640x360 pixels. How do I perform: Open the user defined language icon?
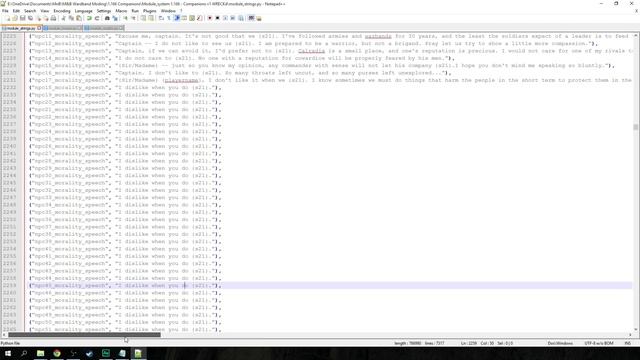pyautogui.click(x=184, y=18)
